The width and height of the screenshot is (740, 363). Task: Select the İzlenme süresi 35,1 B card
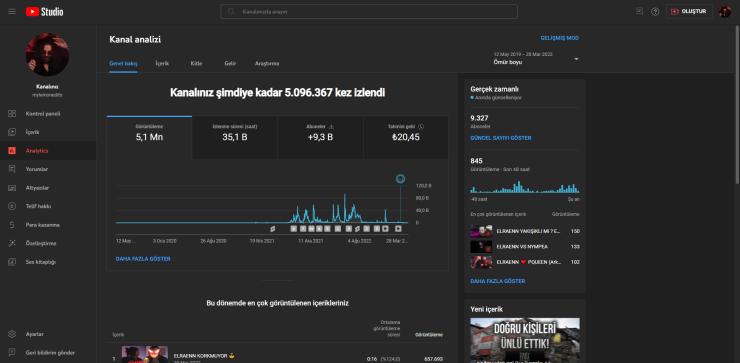[x=235, y=137]
